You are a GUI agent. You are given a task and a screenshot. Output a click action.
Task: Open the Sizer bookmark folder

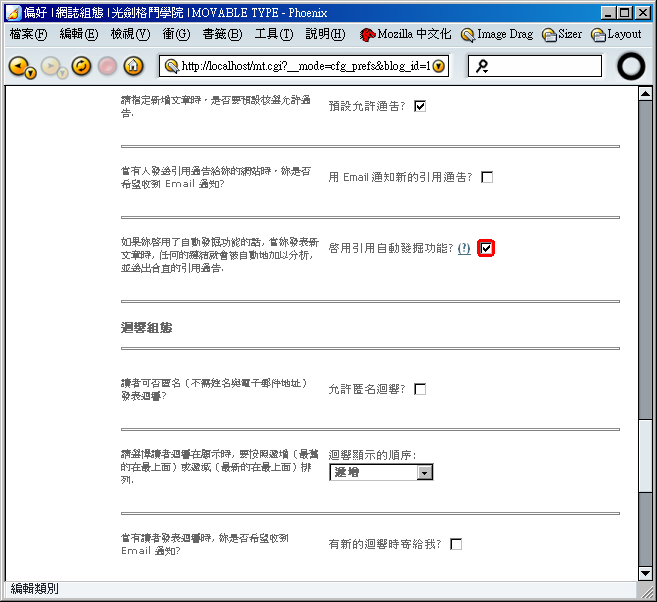coord(562,34)
